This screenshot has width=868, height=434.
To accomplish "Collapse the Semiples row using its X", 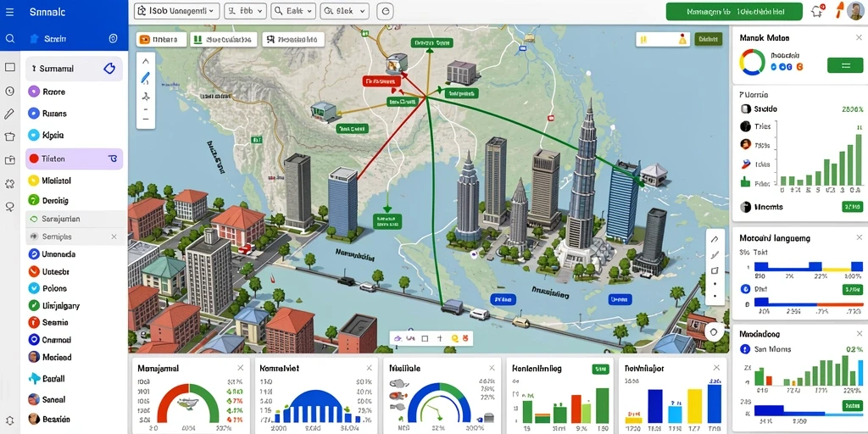I will click(114, 236).
